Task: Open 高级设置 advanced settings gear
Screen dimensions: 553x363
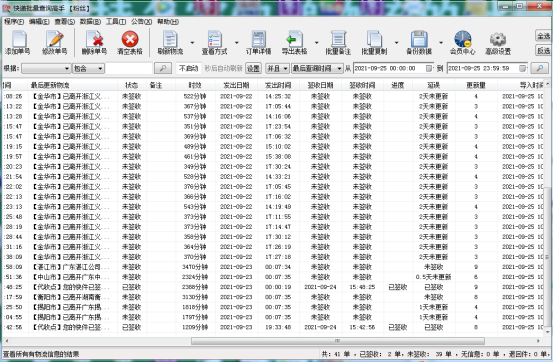Action: [498, 42]
